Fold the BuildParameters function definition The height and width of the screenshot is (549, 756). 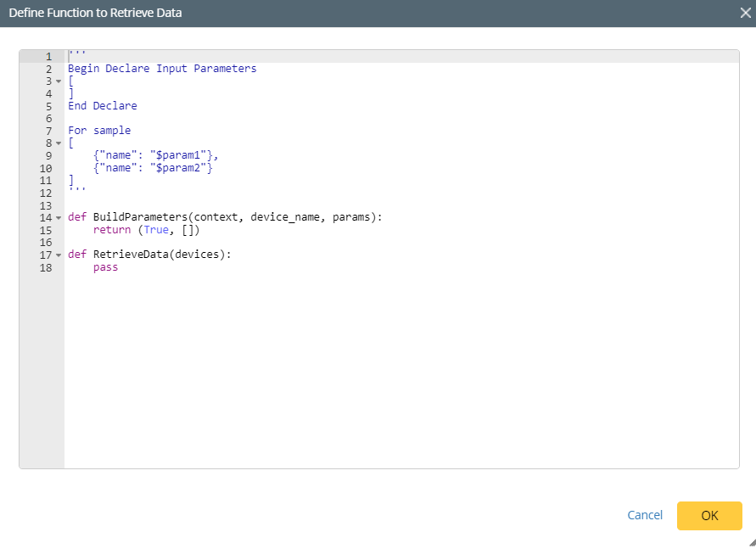pyautogui.click(x=59, y=218)
